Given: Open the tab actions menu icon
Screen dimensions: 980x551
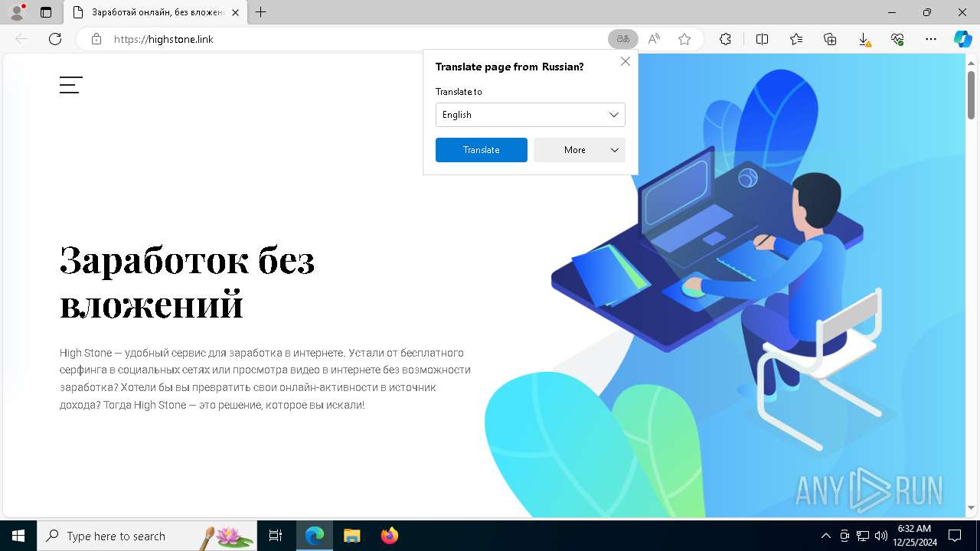Looking at the screenshot, I should point(46,12).
